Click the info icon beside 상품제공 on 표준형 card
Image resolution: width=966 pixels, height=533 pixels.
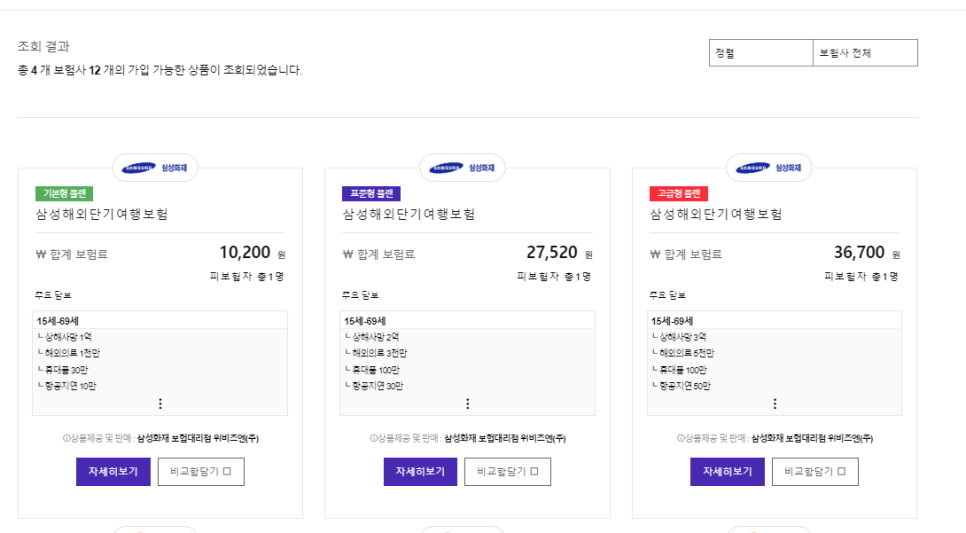pos(373,438)
